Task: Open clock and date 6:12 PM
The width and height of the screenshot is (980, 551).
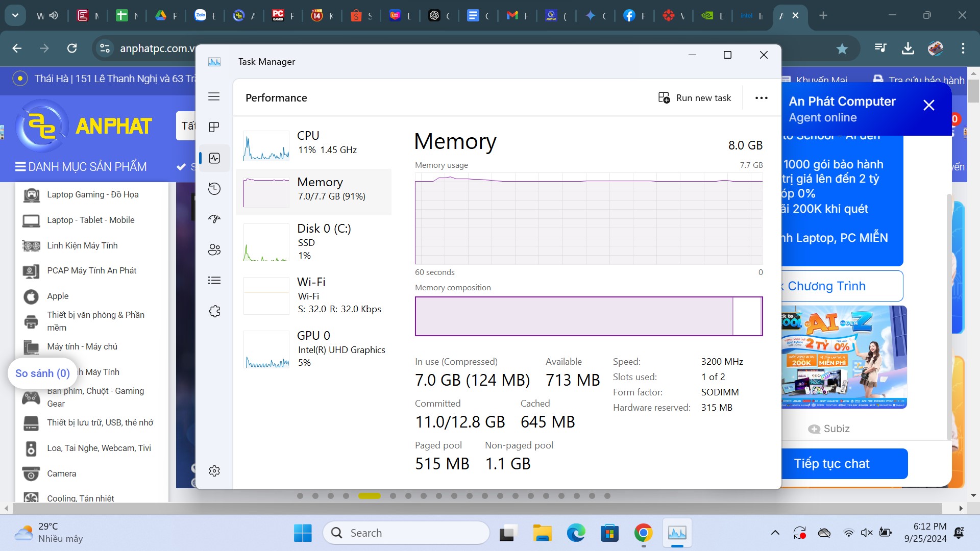Action: point(925,533)
